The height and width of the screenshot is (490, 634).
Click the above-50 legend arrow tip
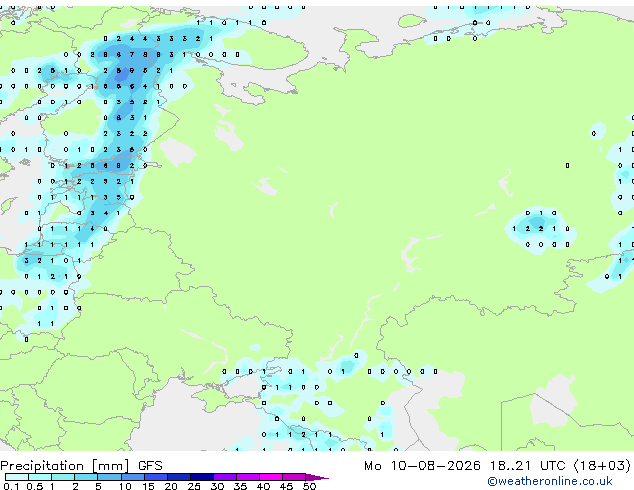(317, 477)
